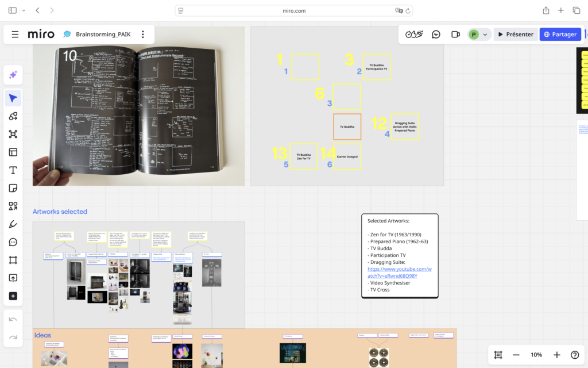Open Miro AI sparkle assistant
This screenshot has width=588, height=368.
(x=13, y=75)
